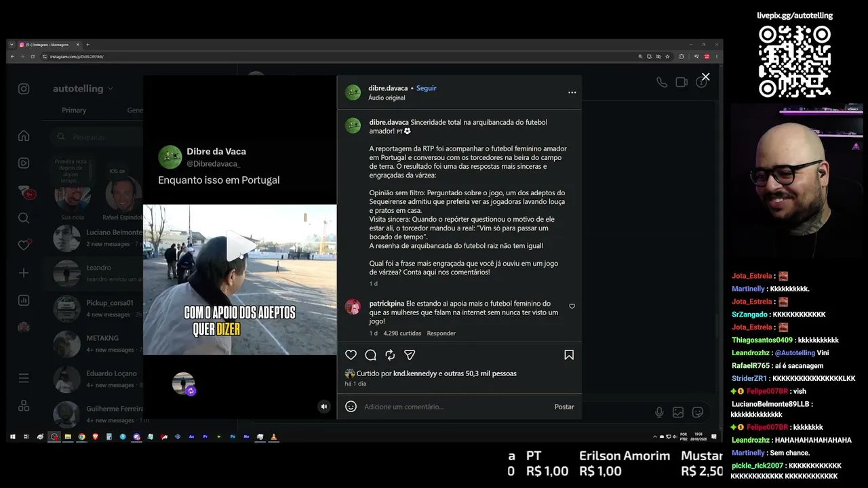868x488 pixels.
Task: Open Notifications heart in the sidebar
Action: click(x=24, y=245)
